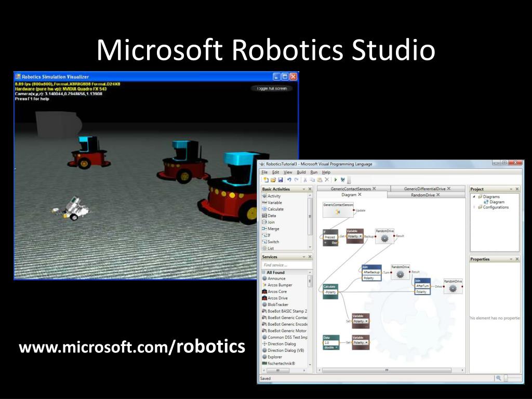Select the List activity

[268, 248]
